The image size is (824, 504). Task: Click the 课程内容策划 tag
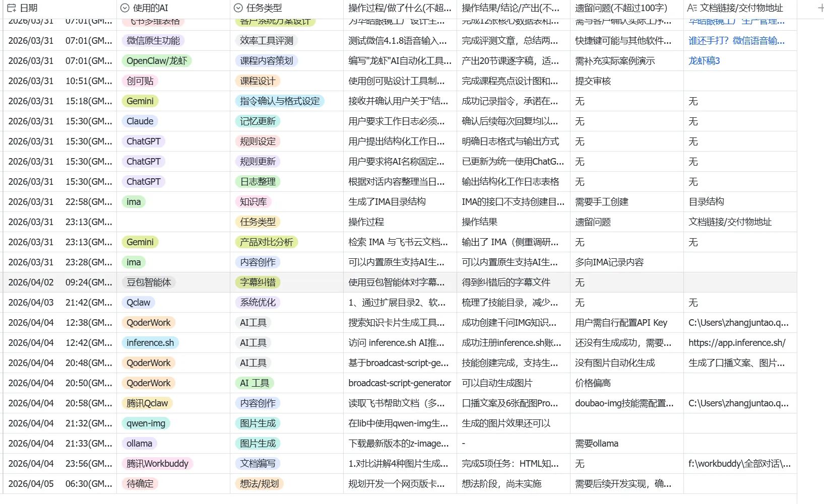tap(267, 61)
